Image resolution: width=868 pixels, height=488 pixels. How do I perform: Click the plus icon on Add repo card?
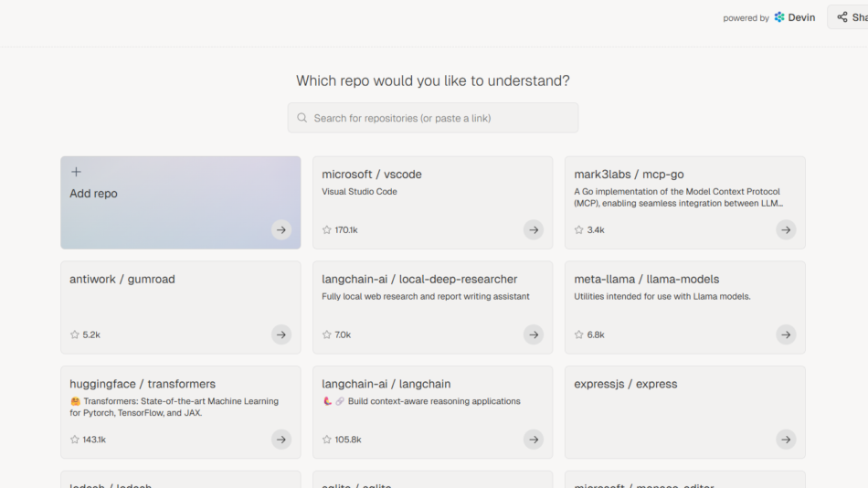pos(76,172)
